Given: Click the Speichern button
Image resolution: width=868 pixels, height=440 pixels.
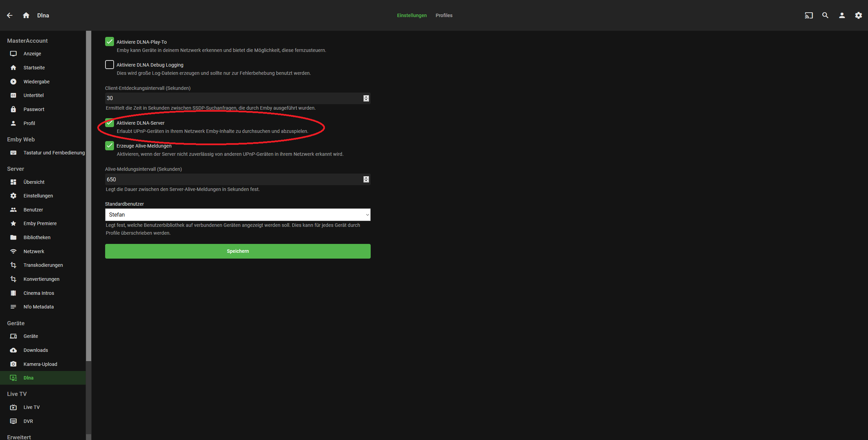Looking at the screenshot, I should (x=238, y=251).
